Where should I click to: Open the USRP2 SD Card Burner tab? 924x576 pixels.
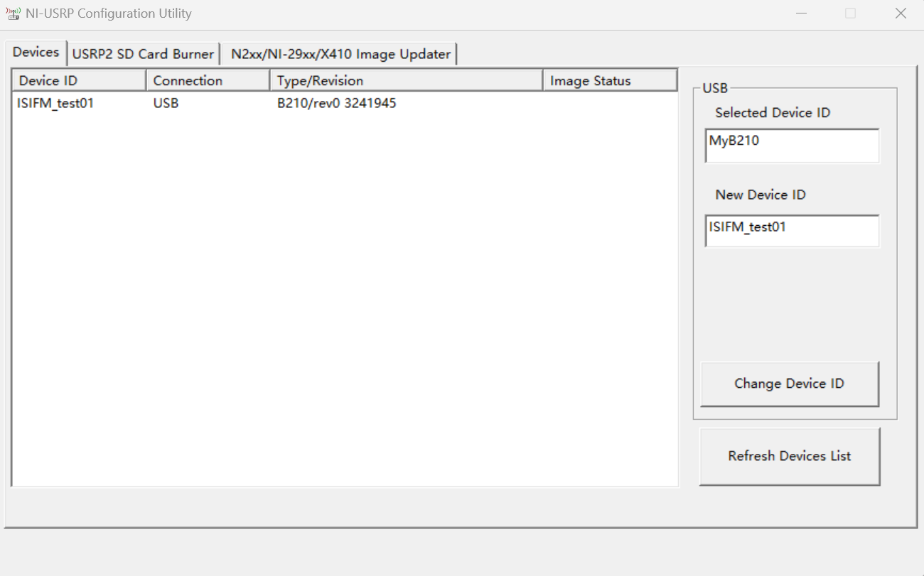[144, 53]
